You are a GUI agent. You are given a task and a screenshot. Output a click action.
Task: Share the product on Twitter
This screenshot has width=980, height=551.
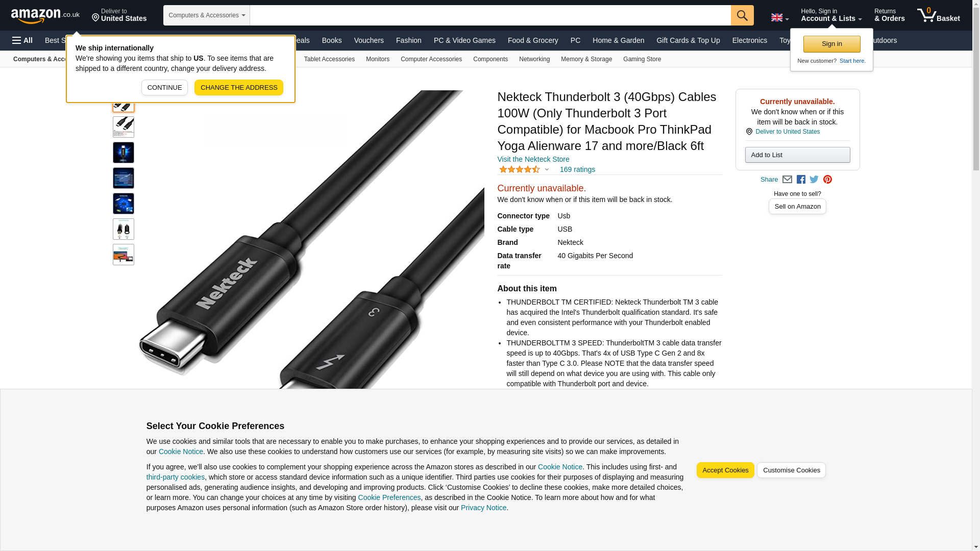814,180
